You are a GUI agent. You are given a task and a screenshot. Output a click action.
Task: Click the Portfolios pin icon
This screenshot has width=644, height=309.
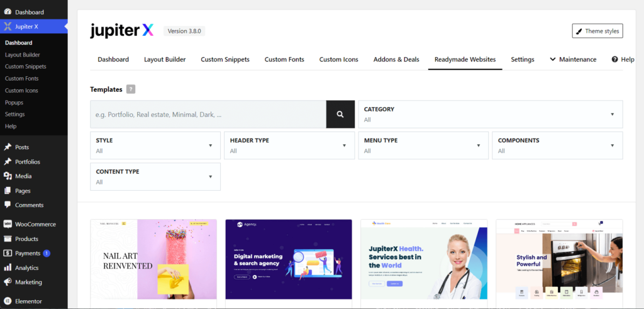[x=8, y=162]
